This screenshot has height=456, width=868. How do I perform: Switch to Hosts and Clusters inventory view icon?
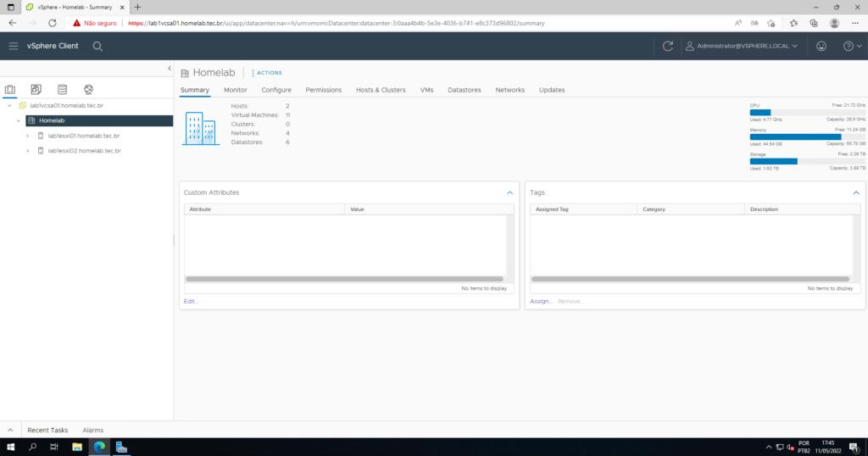[x=10, y=89]
